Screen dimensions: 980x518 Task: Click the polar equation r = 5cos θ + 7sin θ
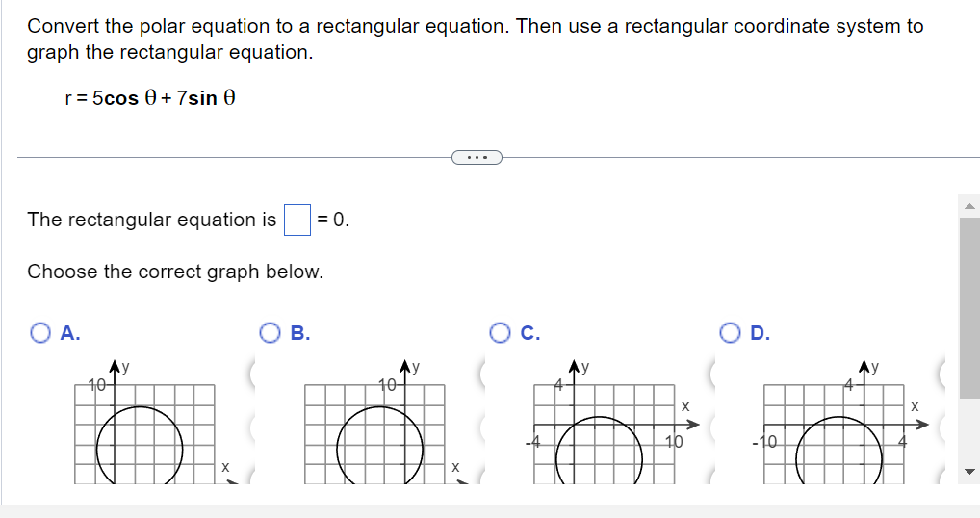pos(150,98)
